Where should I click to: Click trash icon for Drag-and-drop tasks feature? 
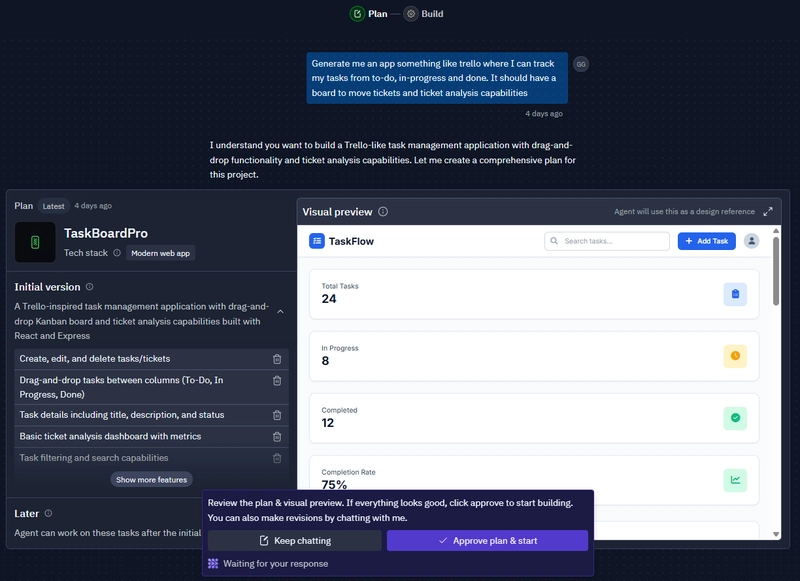(277, 381)
